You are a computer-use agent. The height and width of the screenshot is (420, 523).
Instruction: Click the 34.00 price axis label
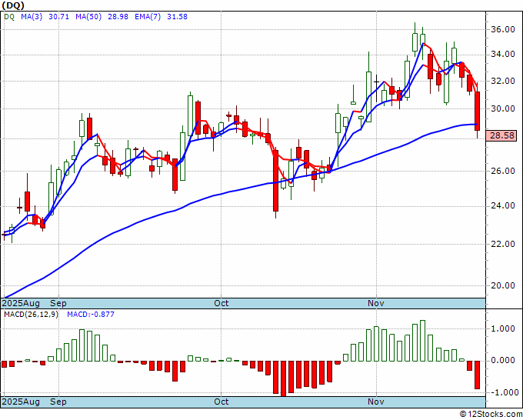click(503, 54)
